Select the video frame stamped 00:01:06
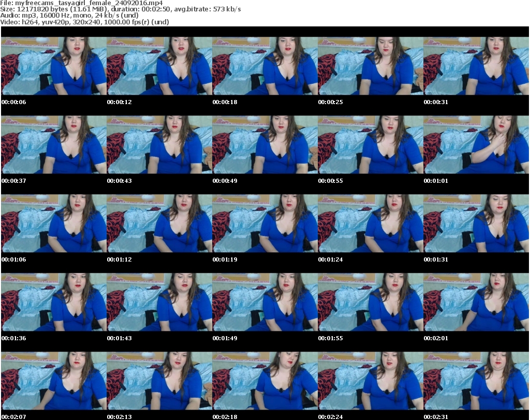The width and height of the screenshot is (530, 420). coord(54,224)
